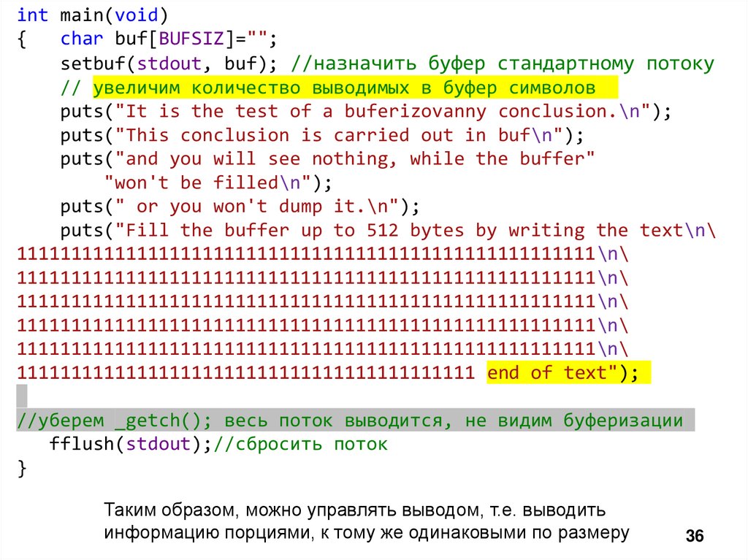Click string 'and you will see nothing, while the buffer'
Viewport: 748px width, 560px height.
(x=355, y=159)
